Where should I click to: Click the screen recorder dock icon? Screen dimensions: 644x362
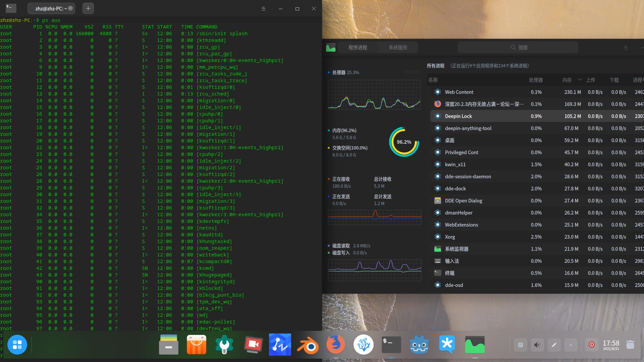[x=253, y=345]
